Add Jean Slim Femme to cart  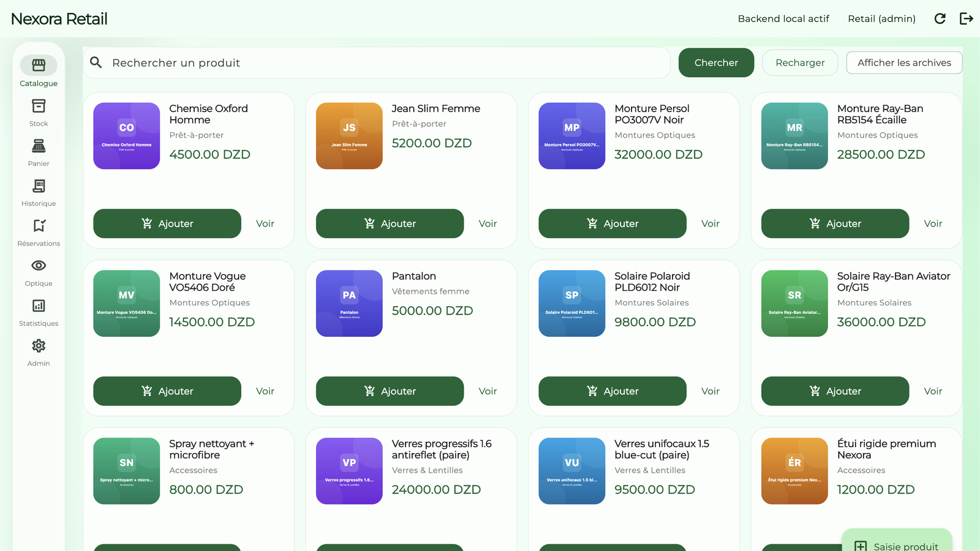point(390,223)
